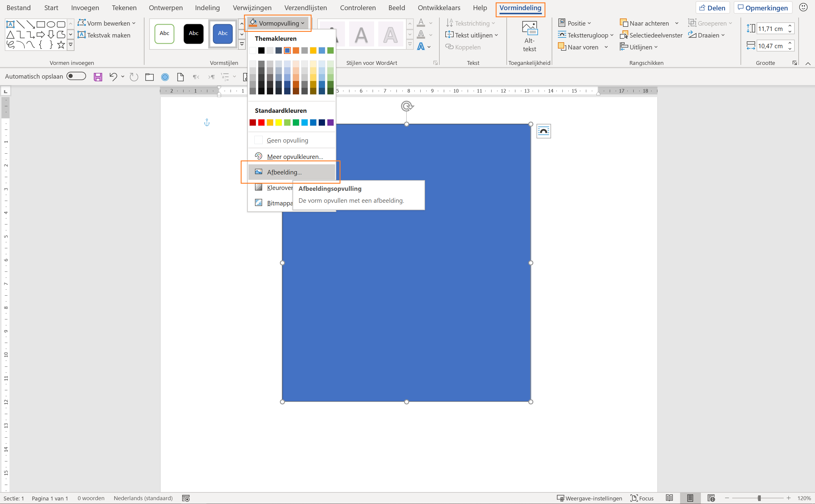Click Meer opvulkleuren... option
Image resolution: width=815 pixels, height=504 pixels.
pos(295,156)
